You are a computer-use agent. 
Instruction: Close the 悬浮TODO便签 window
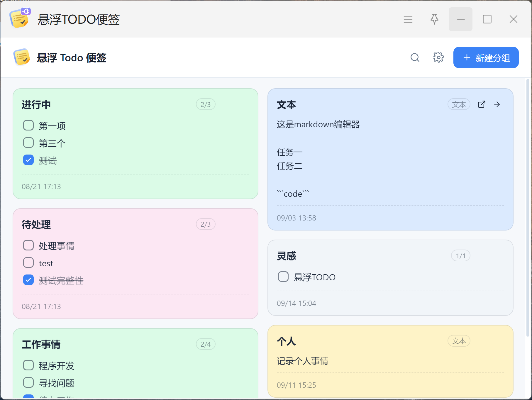tap(514, 19)
